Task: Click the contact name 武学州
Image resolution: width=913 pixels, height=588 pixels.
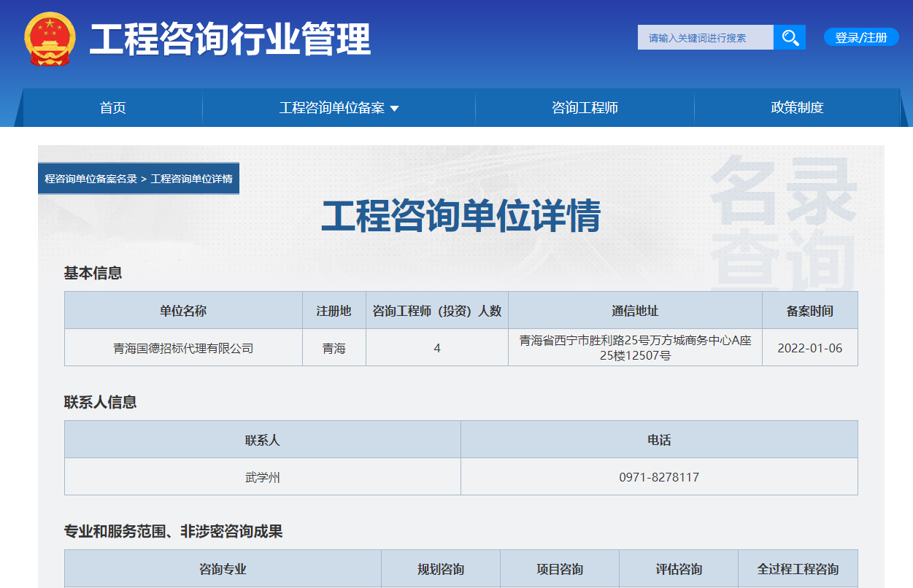Action: coord(262,477)
